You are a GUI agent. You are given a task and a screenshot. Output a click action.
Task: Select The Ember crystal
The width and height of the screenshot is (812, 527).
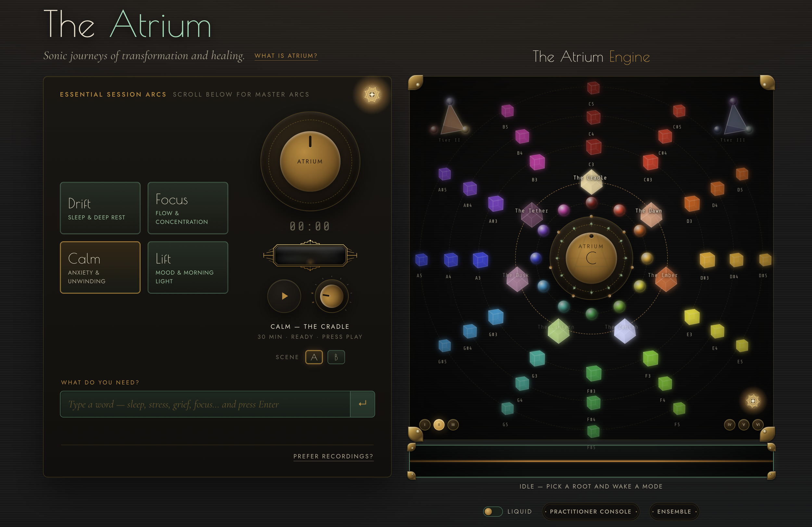click(666, 279)
